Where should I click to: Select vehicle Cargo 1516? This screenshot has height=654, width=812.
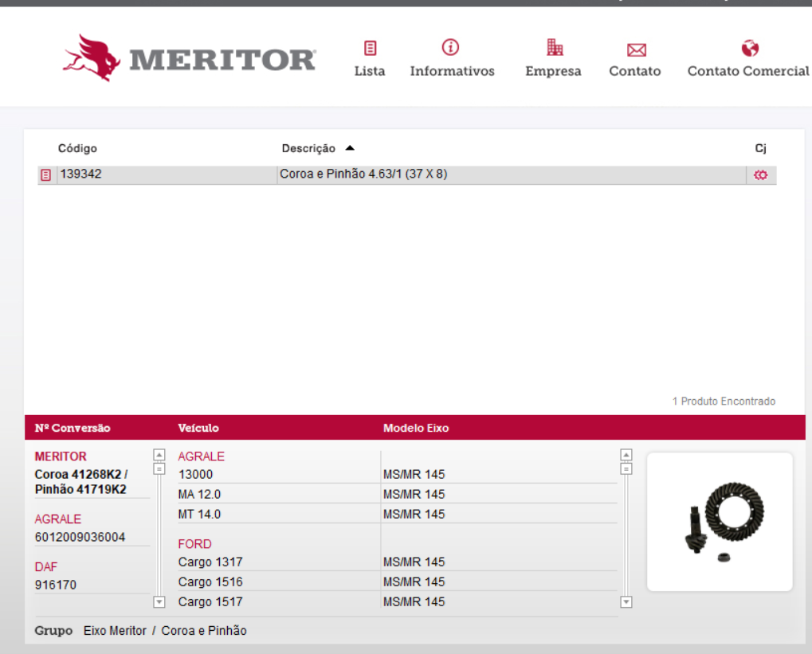coord(210,582)
